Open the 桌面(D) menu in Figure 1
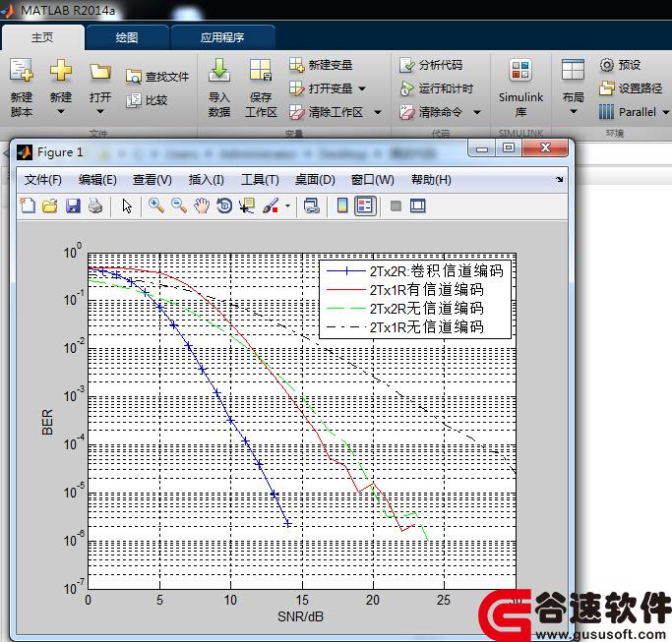The height and width of the screenshot is (642, 672). [x=315, y=180]
